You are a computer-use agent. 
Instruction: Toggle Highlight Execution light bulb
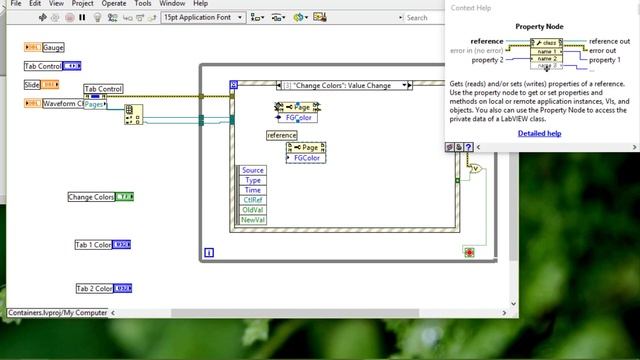coord(97,18)
